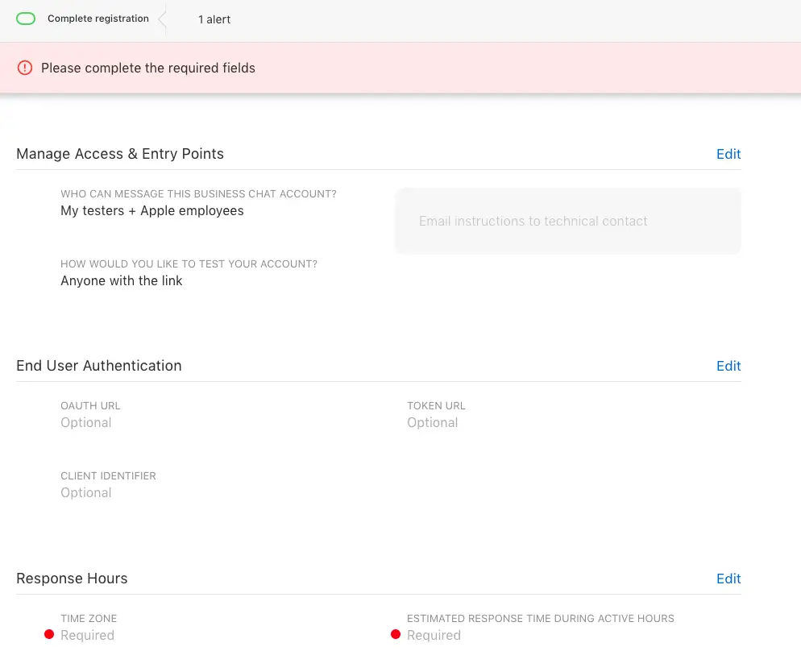Screen dimensions: 801x672
Task: Click the My testers + Apple employees value
Action: (152, 210)
